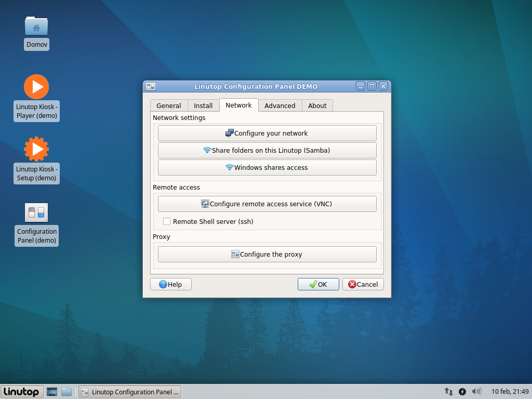This screenshot has height=399, width=532.
Task: Close the Configuration Panel window
Action: [383, 87]
